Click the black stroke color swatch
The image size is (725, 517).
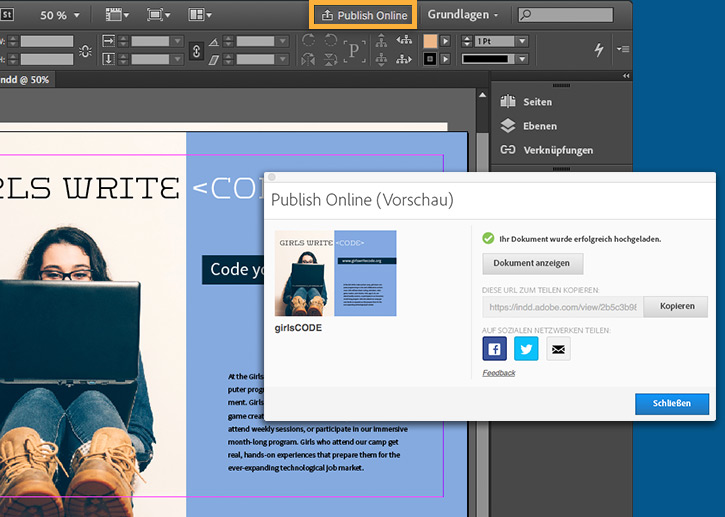[x=430, y=59]
